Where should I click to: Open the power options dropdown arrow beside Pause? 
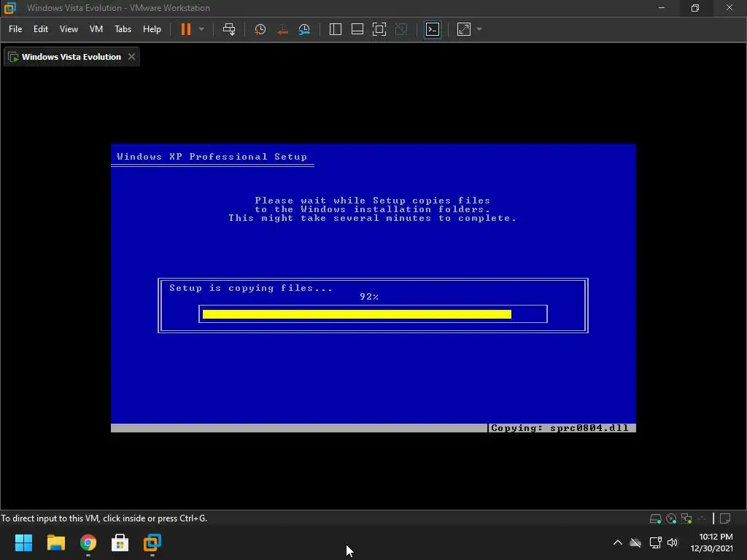click(x=201, y=29)
